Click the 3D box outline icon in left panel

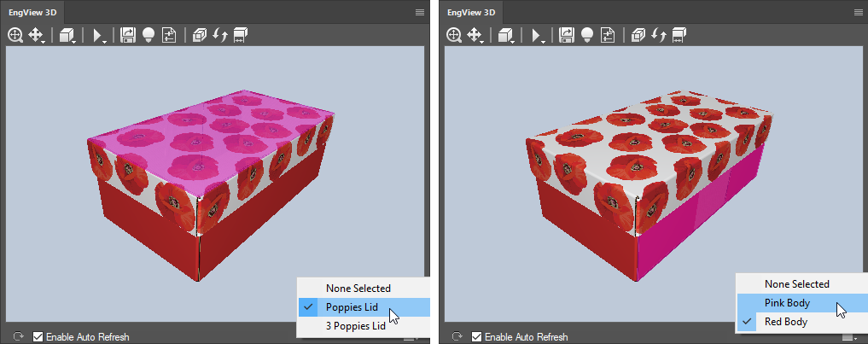pyautogui.click(x=200, y=35)
